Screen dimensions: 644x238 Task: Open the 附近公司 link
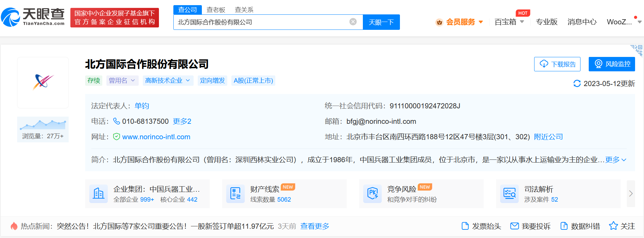pyautogui.click(x=548, y=137)
